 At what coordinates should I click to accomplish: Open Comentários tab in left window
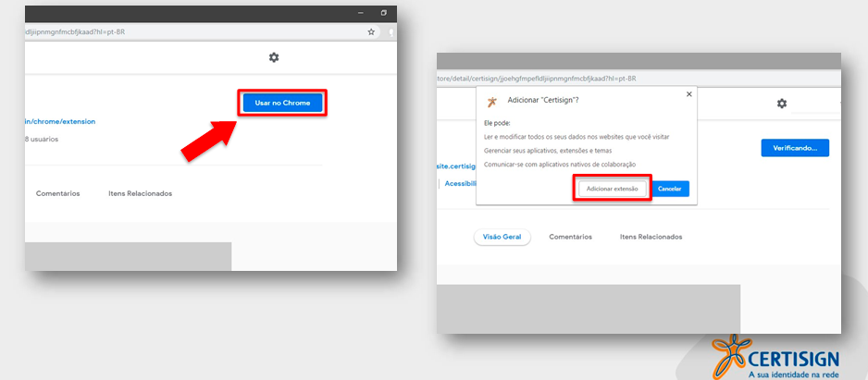click(x=58, y=193)
